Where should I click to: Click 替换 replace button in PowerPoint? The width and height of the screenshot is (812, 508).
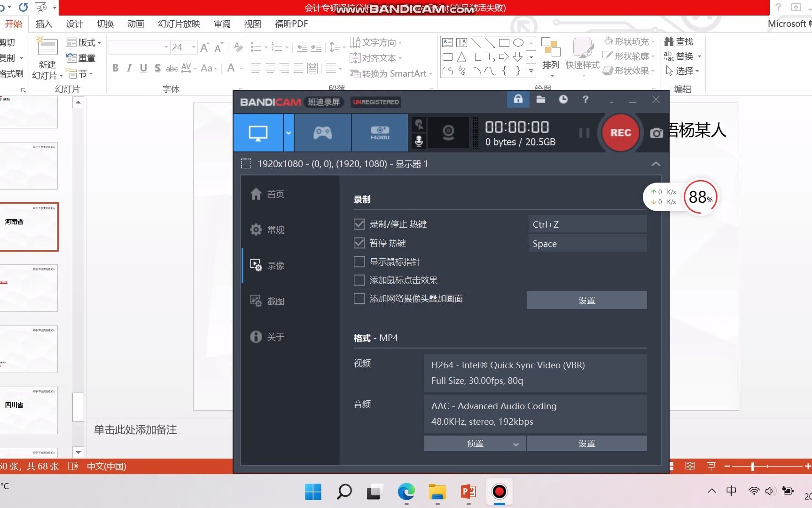pos(683,56)
